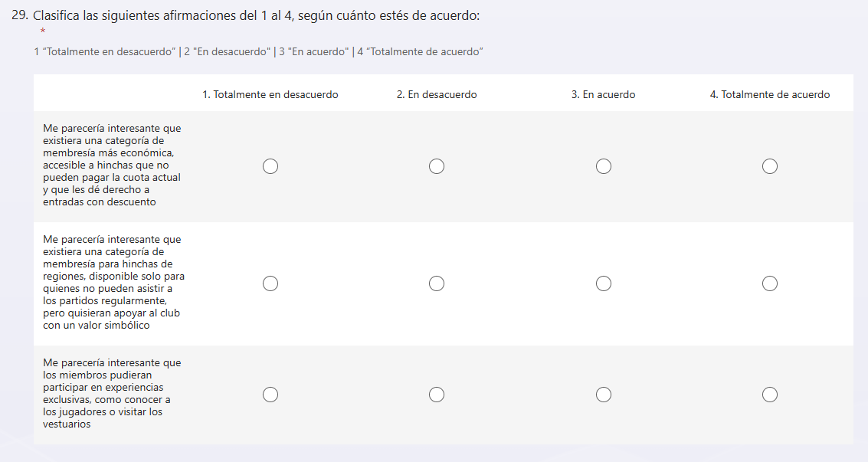Choose 'En desacuerdo' for regional fans membership

pyautogui.click(x=437, y=283)
